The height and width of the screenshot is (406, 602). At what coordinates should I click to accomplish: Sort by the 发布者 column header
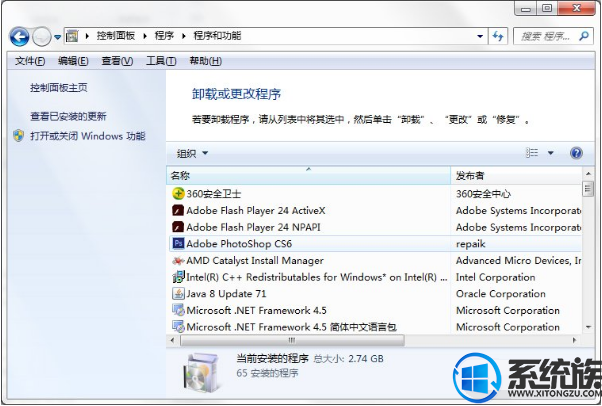(516, 176)
